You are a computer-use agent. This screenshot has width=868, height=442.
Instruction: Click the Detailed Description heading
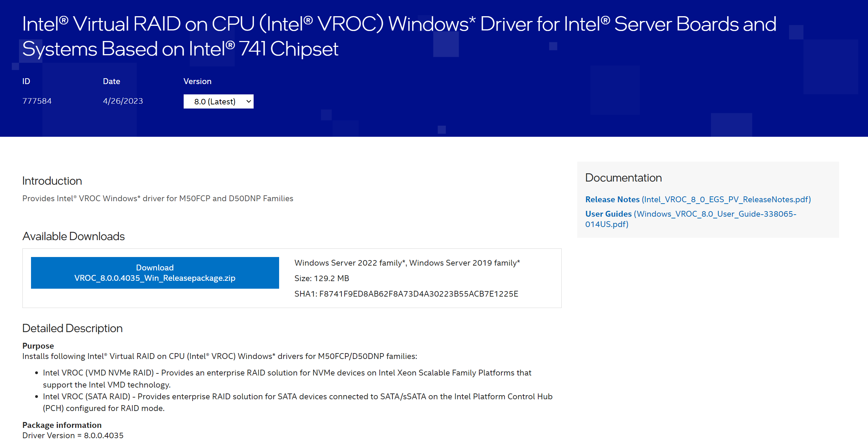[72, 328]
